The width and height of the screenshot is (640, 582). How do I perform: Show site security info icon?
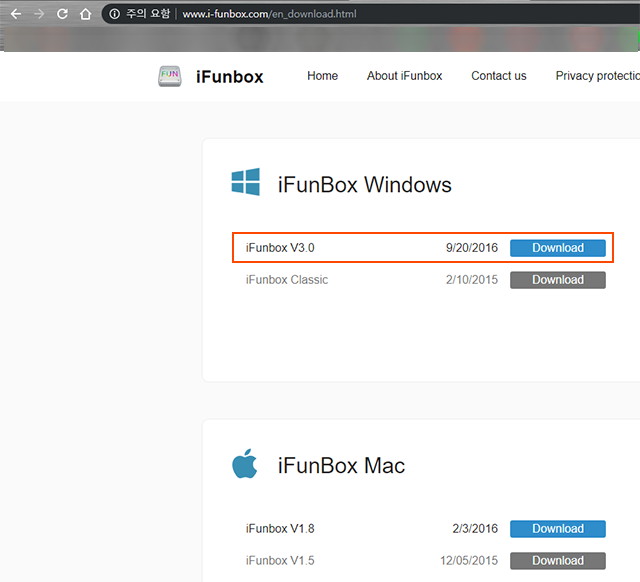pyautogui.click(x=115, y=14)
